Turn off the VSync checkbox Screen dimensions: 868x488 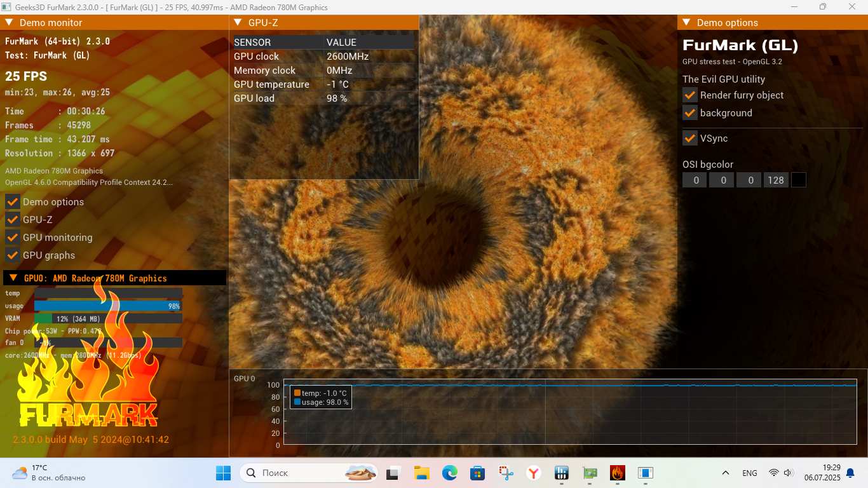[690, 138]
